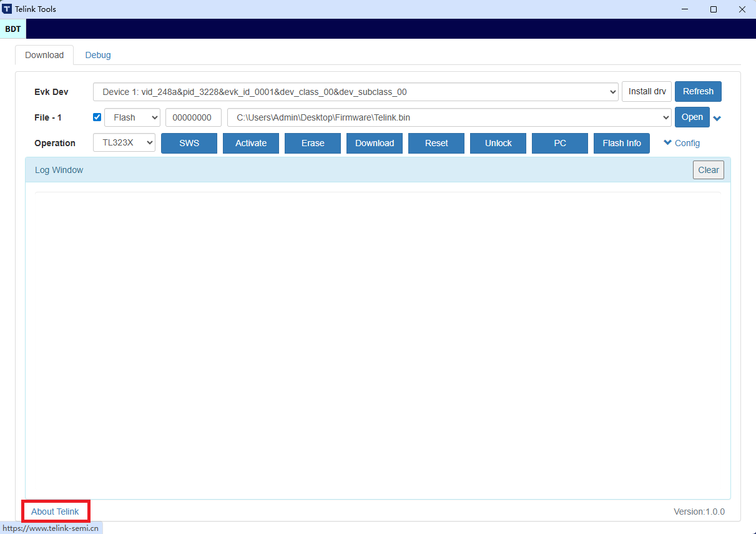Image resolution: width=756 pixels, height=534 pixels.
Task: Click the Unlock button
Action: [498, 143]
